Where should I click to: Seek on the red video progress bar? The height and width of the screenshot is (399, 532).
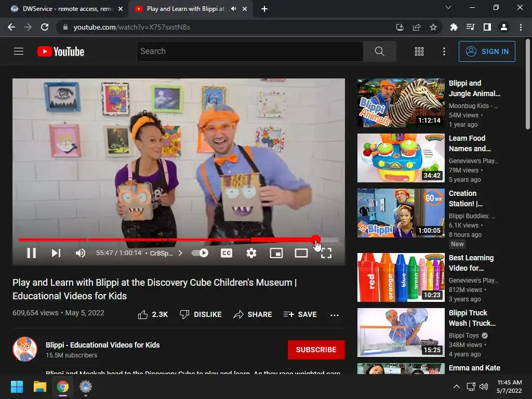point(179,240)
